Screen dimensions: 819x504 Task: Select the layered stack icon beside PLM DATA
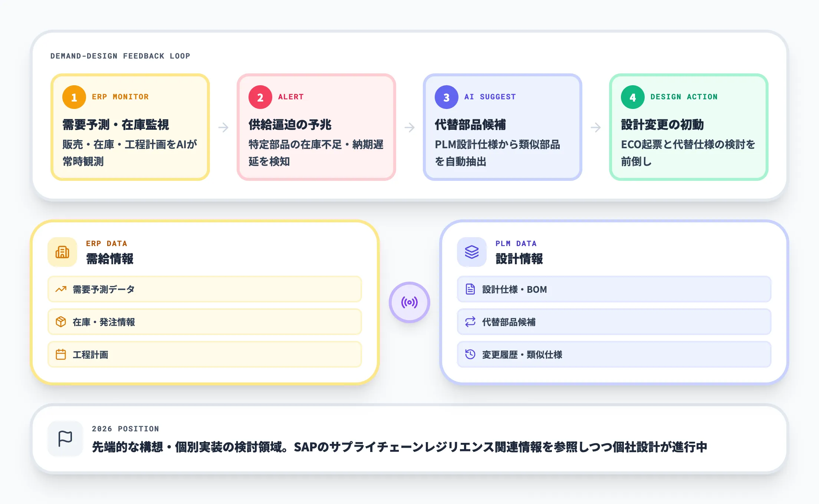pyautogui.click(x=471, y=252)
